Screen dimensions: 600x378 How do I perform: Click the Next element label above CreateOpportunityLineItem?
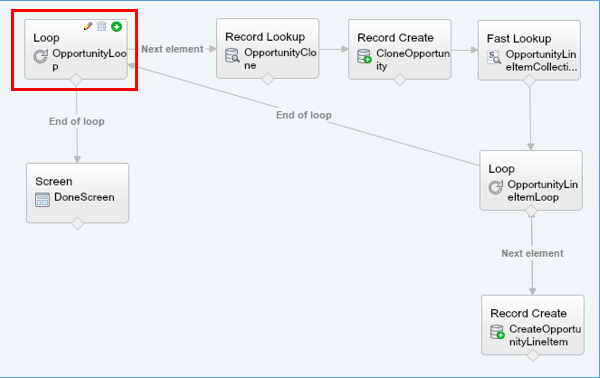coord(532,253)
